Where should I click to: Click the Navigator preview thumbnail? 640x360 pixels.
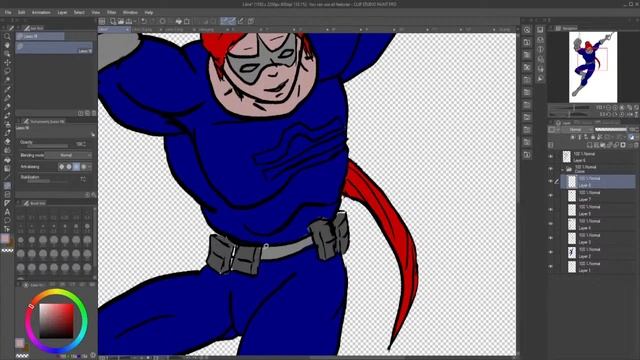click(x=593, y=67)
